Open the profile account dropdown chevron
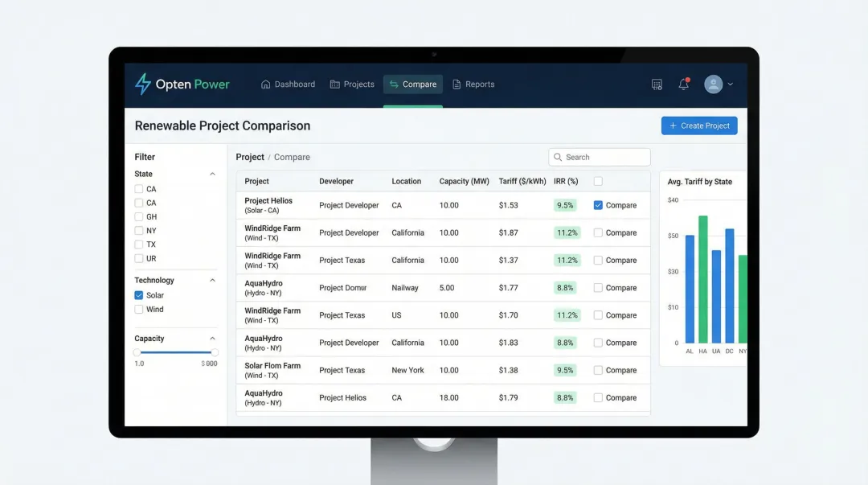 (x=728, y=84)
